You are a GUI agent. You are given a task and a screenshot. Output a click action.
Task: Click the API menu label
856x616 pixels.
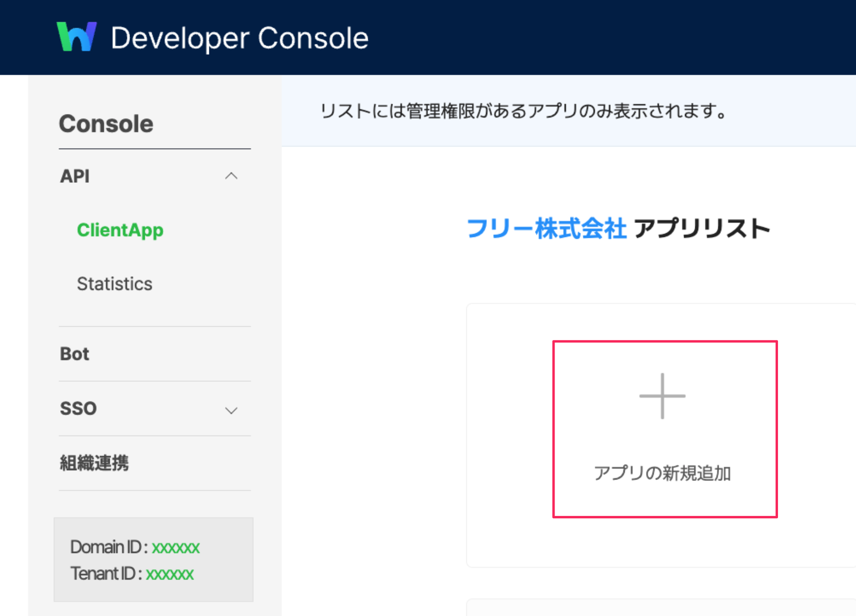(x=75, y=176)
